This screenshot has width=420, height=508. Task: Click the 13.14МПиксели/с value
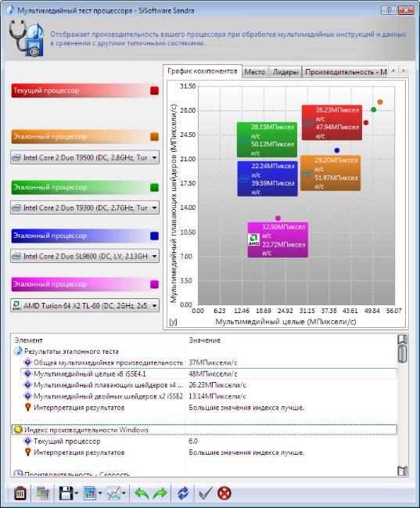pyautogui.click(x=217, y=396)
